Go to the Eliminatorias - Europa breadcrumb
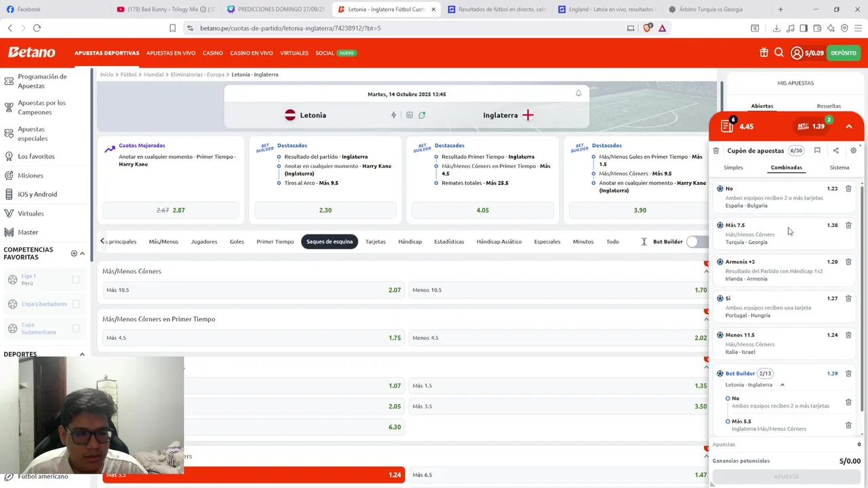This screenshot has width=868, height=488. click(x=197, y=75)
